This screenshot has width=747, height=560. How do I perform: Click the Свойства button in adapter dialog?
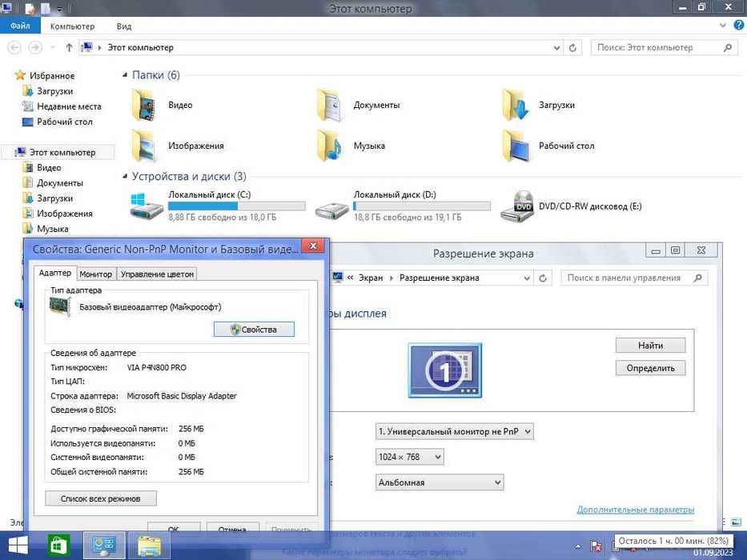point(254,330)
